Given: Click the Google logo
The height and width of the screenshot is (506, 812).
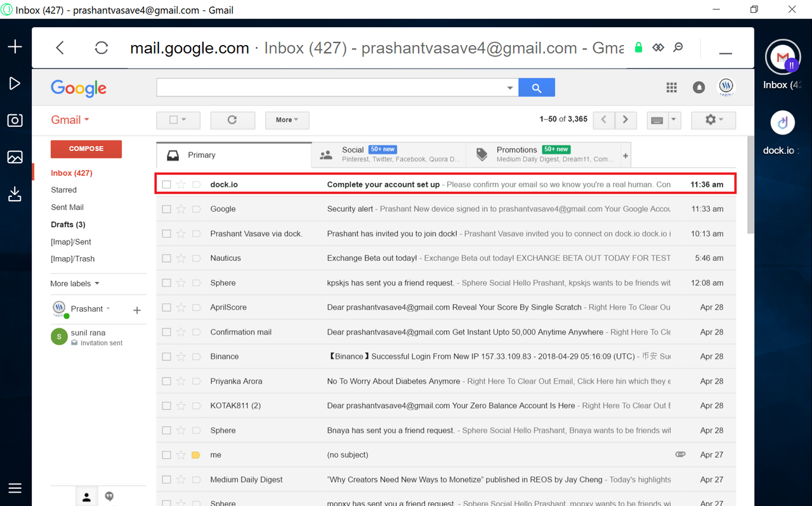Looking at the screenshot, I should point(79,88).
